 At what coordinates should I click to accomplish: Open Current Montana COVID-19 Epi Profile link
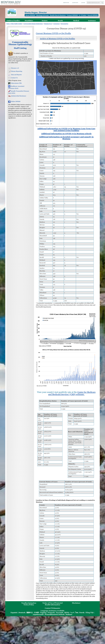pos(53,33)
